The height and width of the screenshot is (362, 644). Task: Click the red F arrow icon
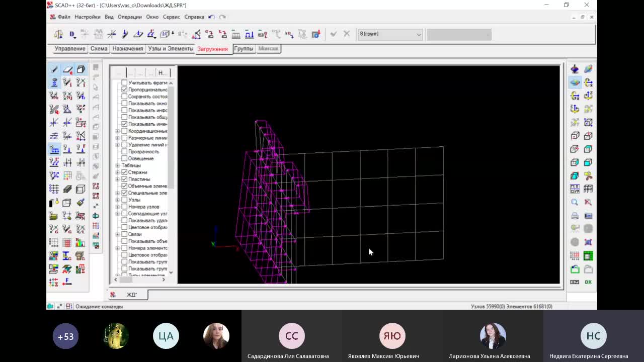67,282
